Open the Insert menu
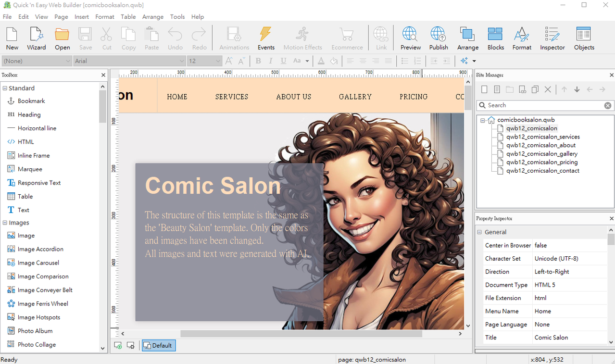 (x=81, y=17)
